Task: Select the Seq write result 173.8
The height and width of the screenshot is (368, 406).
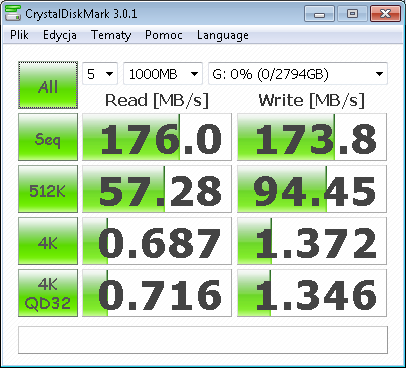Action: [312, 137]
